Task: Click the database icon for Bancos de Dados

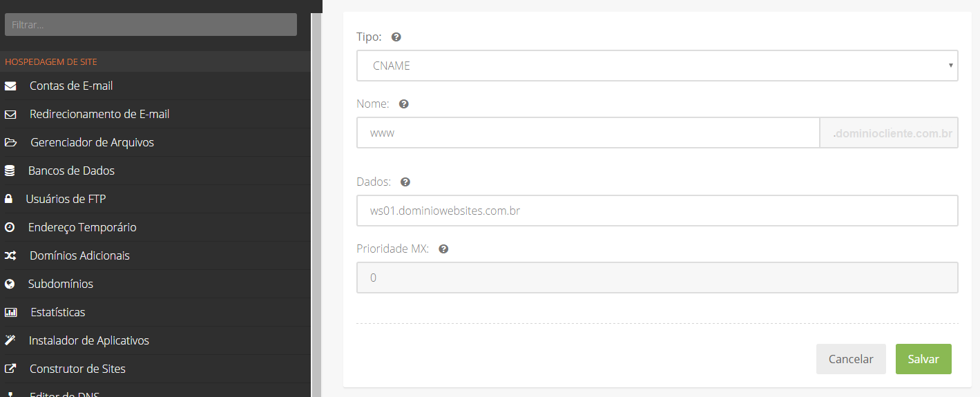Action: (10, 171)
